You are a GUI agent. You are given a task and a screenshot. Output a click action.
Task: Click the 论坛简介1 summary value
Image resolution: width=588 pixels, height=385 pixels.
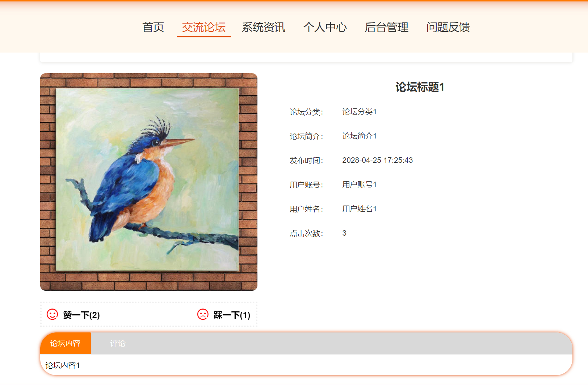(x=360, y=136)
